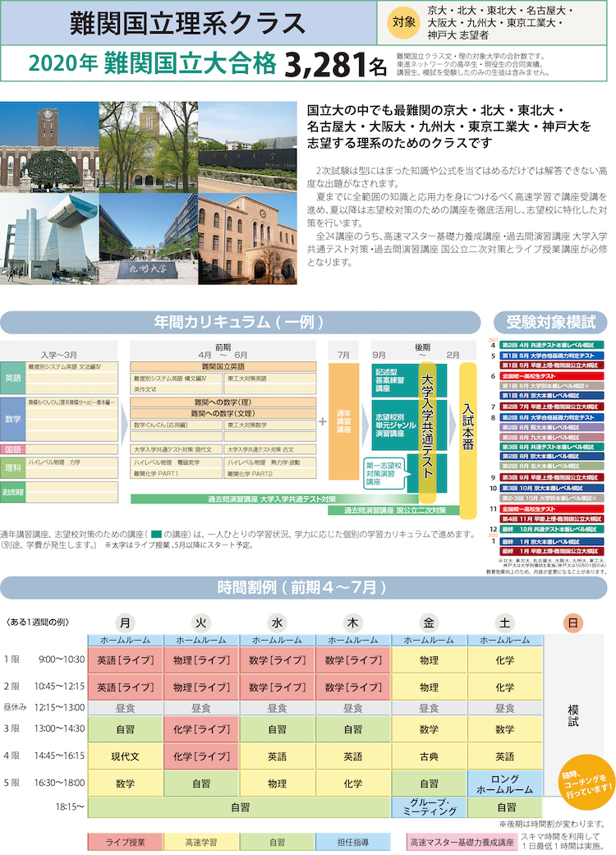Click the 古典 cell on Friday
Viewport: 616px width, 855px height.
pyautogui.click(x=429, y=756)
